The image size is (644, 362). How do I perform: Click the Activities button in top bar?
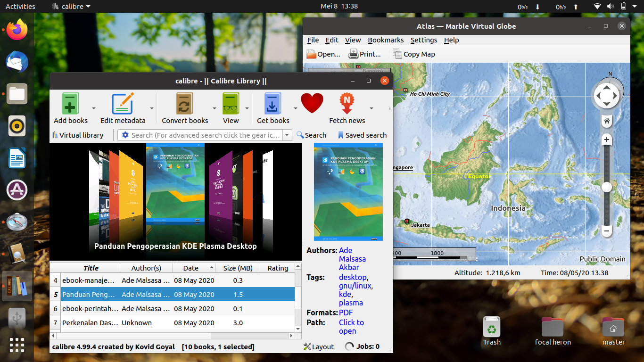[x=20, y=7]
